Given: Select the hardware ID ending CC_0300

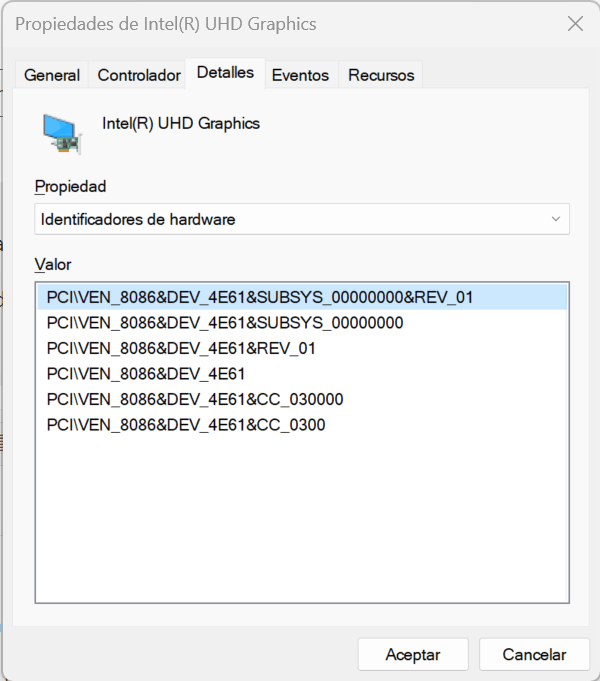Looking at the screenshot, I should [x=302, y=425].
